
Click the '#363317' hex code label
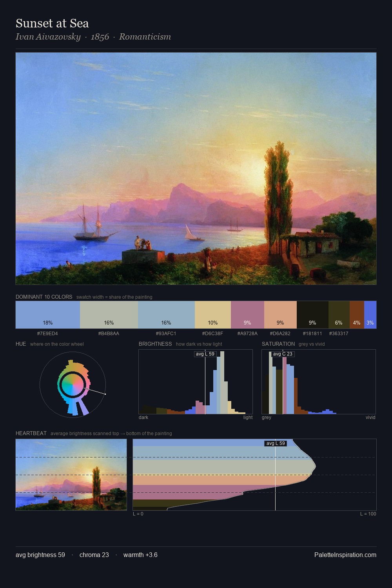(339, 334)
